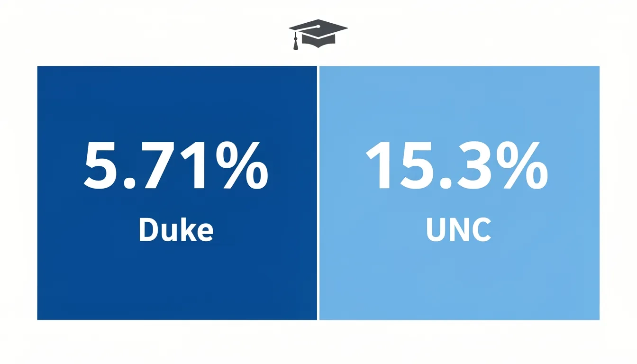Click the 15.3% statistic
The image size is (637, 364).
[456, 164]
